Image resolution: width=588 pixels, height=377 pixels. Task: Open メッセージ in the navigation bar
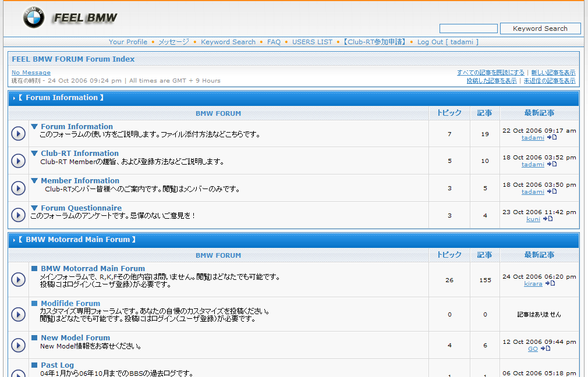point(173,42)
